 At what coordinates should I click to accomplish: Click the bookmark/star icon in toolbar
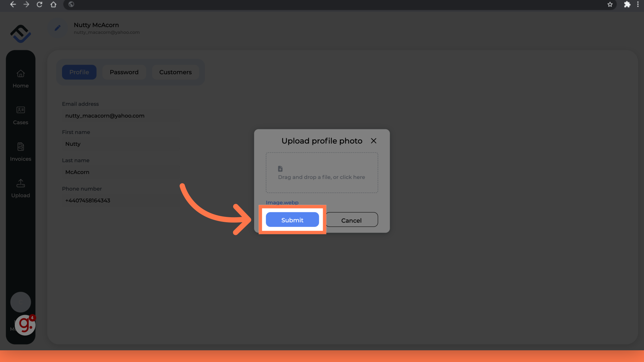pos(610,4)
